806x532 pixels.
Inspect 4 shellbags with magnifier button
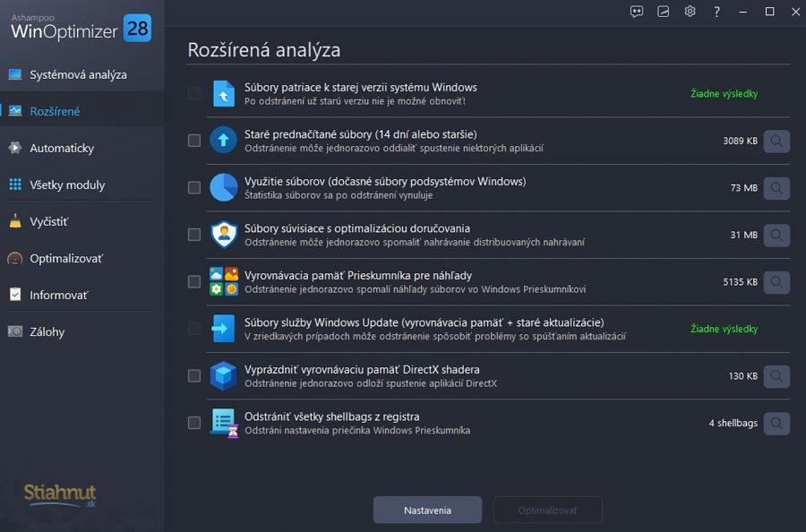(776, 424)
